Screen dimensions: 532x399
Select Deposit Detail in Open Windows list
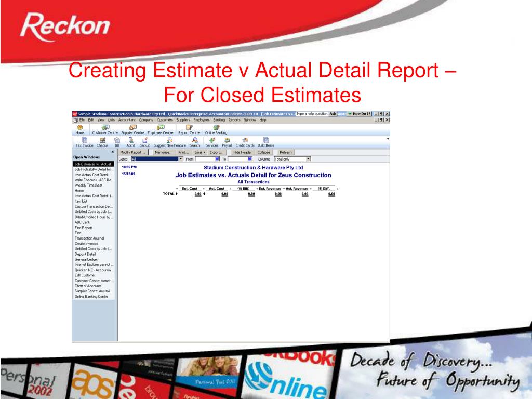94,254
